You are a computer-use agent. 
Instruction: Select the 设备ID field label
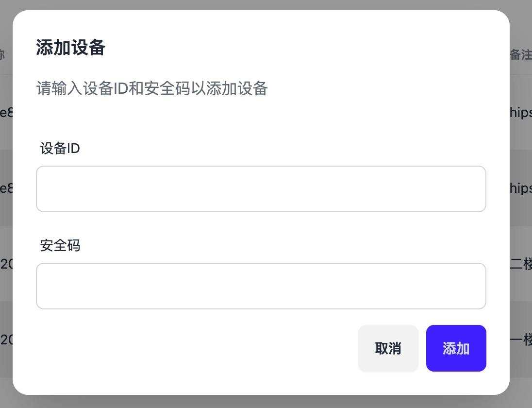pyautogui.click(x=59, y=149)
